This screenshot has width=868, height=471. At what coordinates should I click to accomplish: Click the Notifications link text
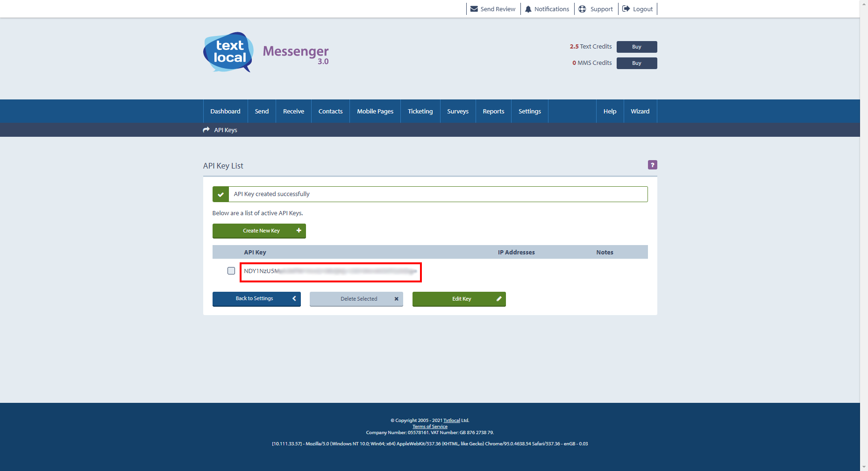coord(552,9)
